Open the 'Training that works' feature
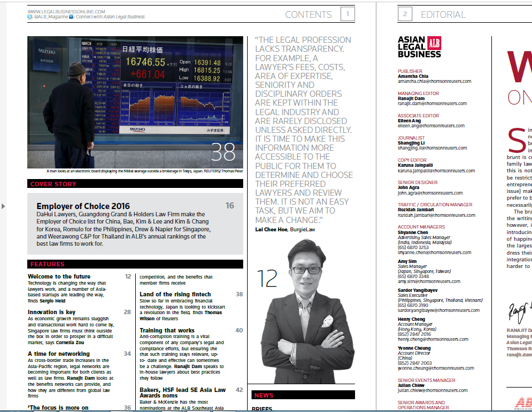Viewport: 532px width, 412px height. click(167, 330)
